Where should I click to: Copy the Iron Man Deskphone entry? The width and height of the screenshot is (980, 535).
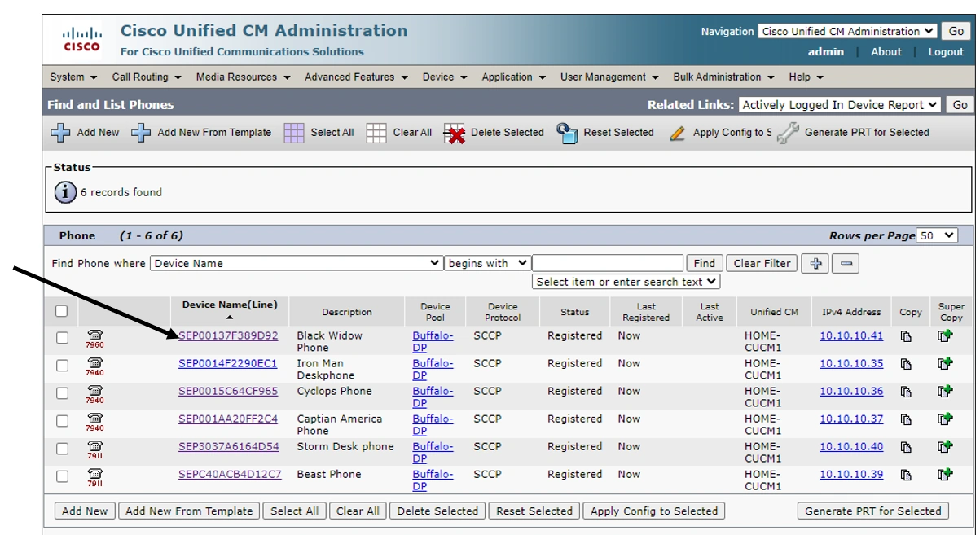[x=906, y=365]
